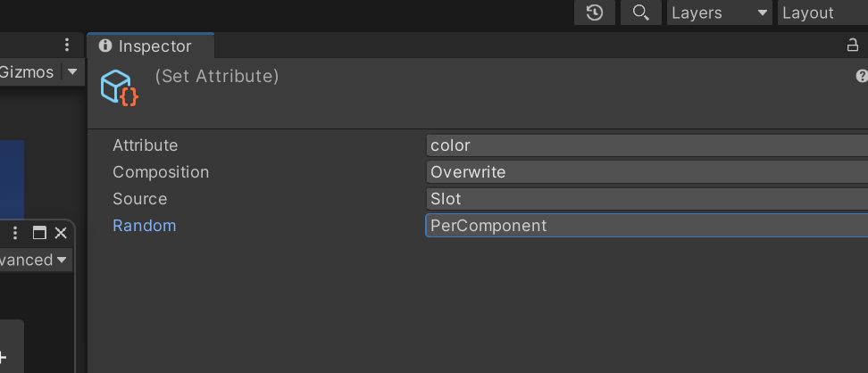Close the small floating panel

[x=61, y=233]
